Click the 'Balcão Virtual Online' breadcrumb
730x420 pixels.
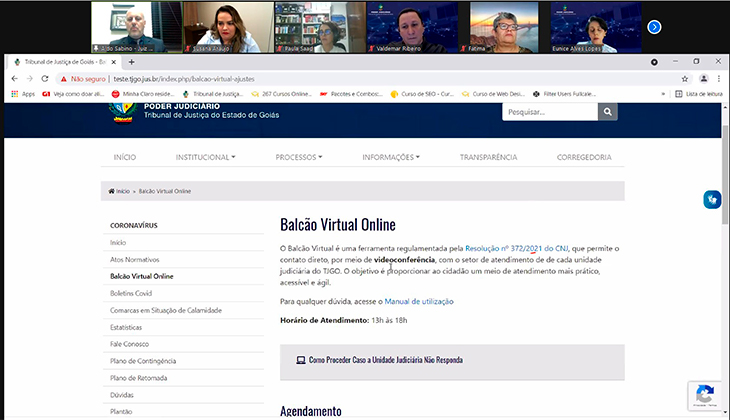(165, 191)
